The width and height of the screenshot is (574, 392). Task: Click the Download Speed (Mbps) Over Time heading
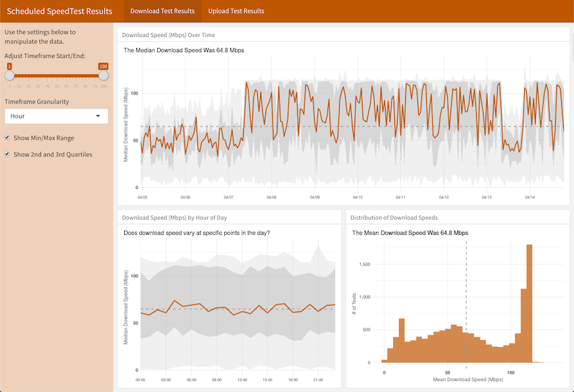[x=168, y=35]
